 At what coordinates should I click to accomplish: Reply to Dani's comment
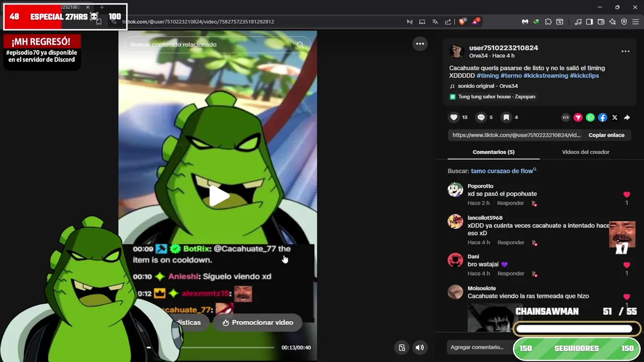point(510,274)
